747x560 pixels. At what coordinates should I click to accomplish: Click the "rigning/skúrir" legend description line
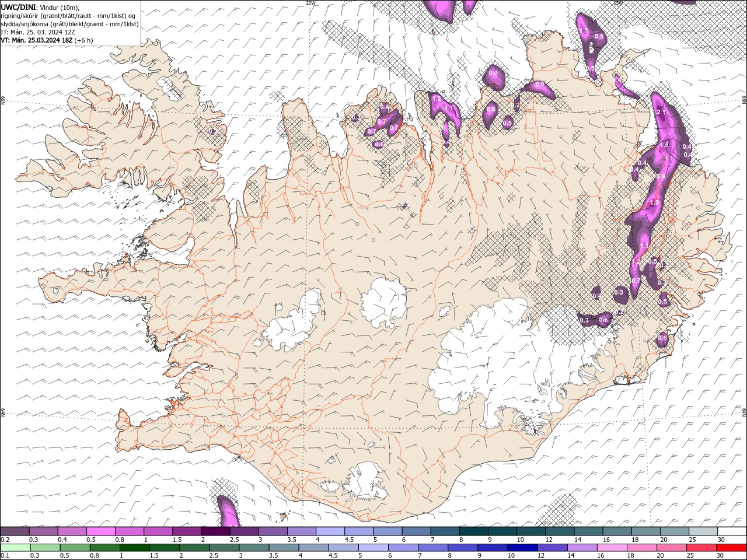[68, 16]
